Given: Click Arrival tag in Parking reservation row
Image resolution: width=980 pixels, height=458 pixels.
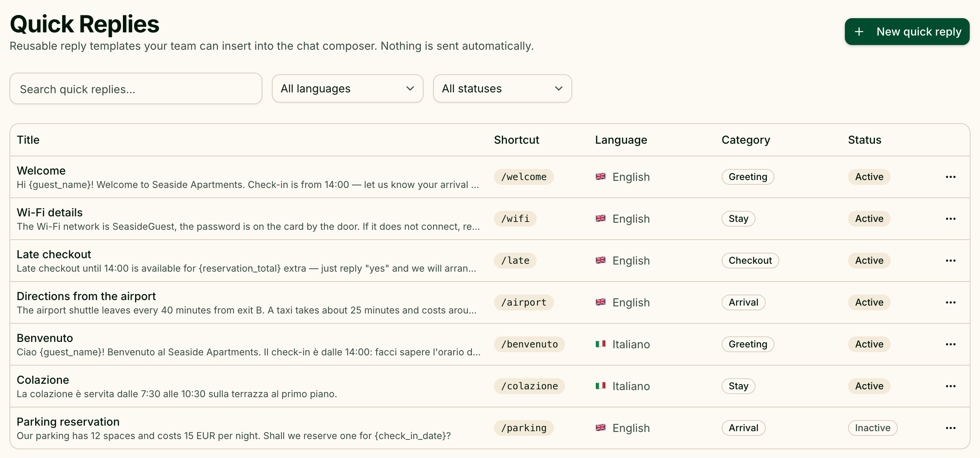Looking at the screenshot, I should click(743, 428).
